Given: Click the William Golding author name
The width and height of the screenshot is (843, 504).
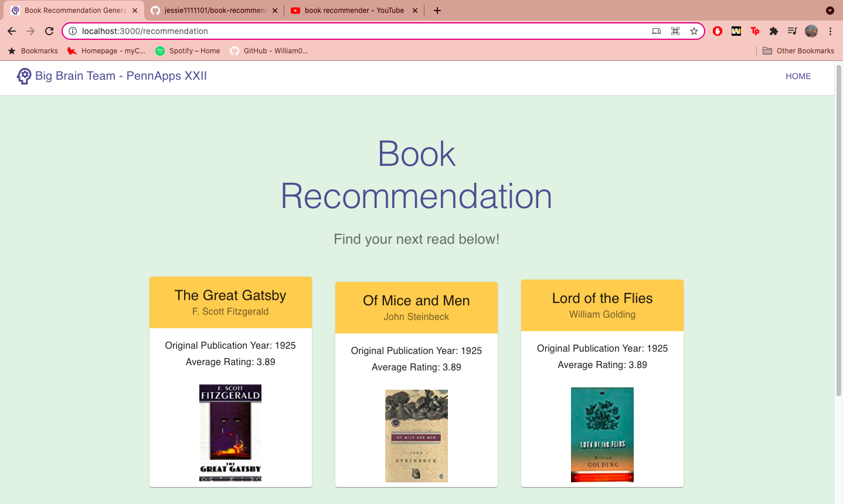Looking at the screenshot, I should (x=602, y=315).
